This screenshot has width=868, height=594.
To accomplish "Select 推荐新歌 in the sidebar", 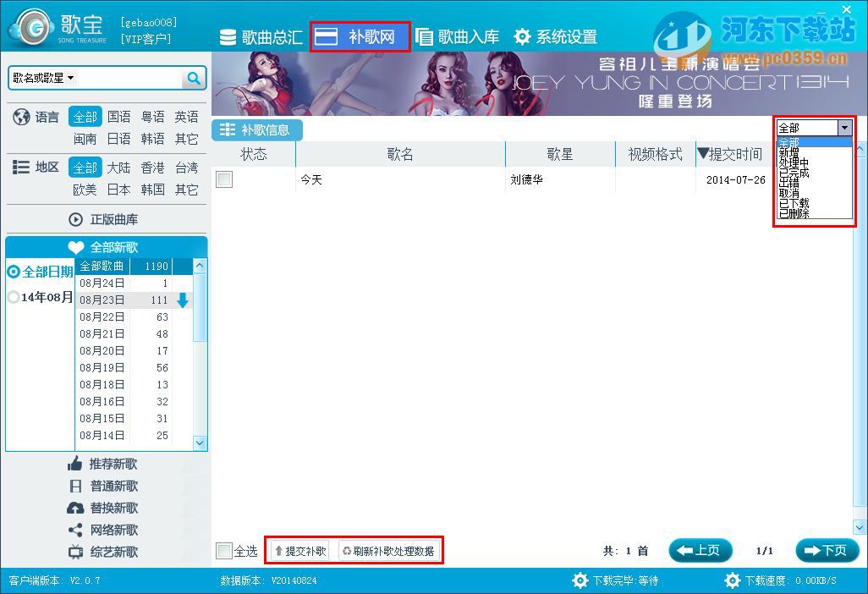I will (x=106, y=463).
